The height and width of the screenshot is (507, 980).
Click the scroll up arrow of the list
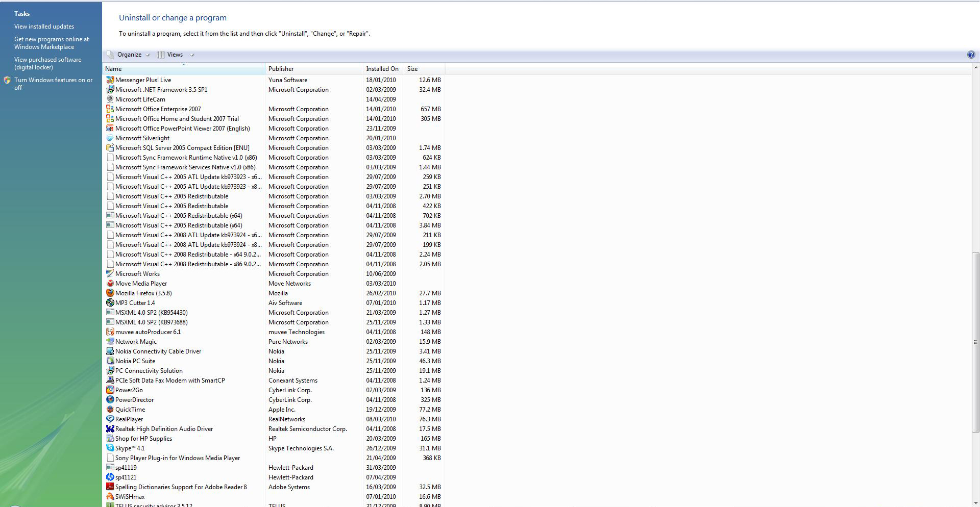pyautogui.click(x=975, y=67)
